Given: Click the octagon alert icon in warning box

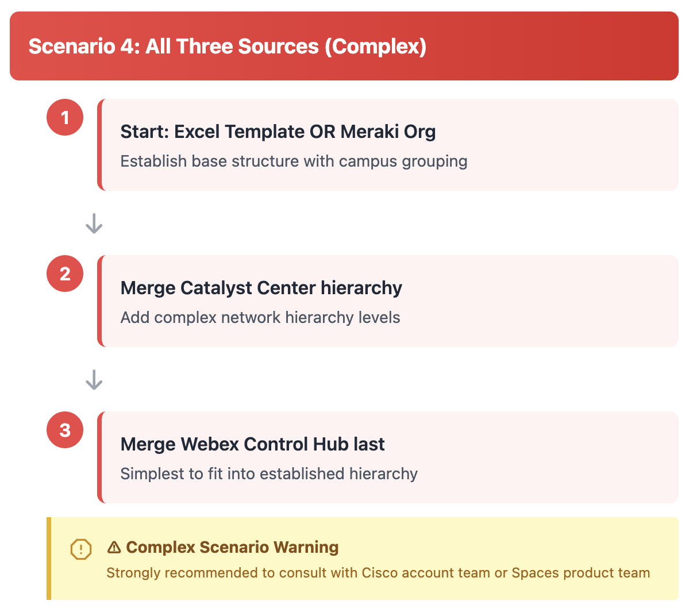Looking at the screenshot, I should (80, 549).
